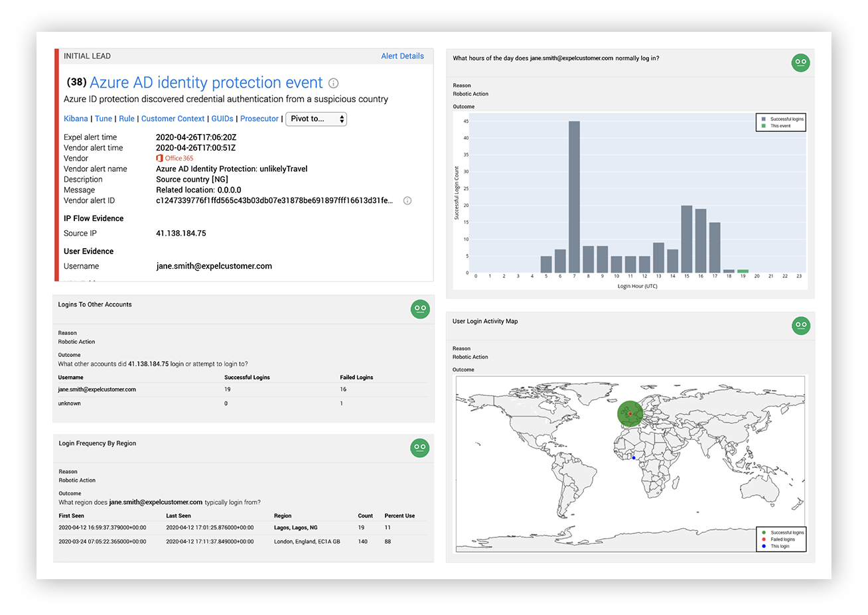Click the green This event bar at hour 19

coord(743,271)
